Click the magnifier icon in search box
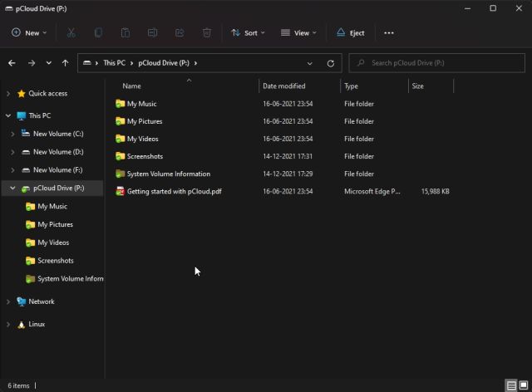The width and height of the screenshot is (532, 392). [361, 63]
